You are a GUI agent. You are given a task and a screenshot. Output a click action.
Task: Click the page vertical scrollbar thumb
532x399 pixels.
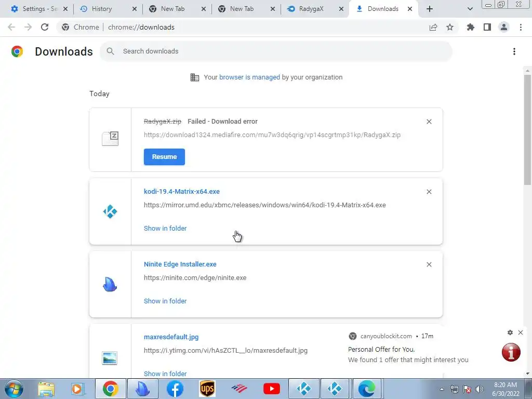point(527,129)
